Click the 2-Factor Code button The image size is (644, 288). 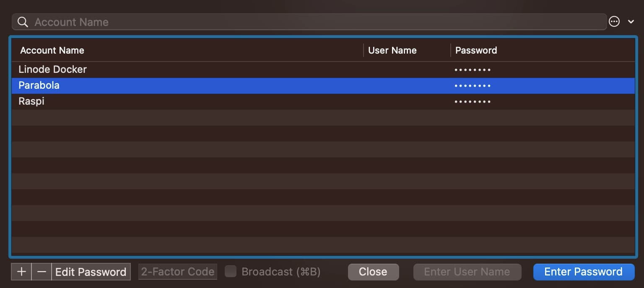pos(178,272)
